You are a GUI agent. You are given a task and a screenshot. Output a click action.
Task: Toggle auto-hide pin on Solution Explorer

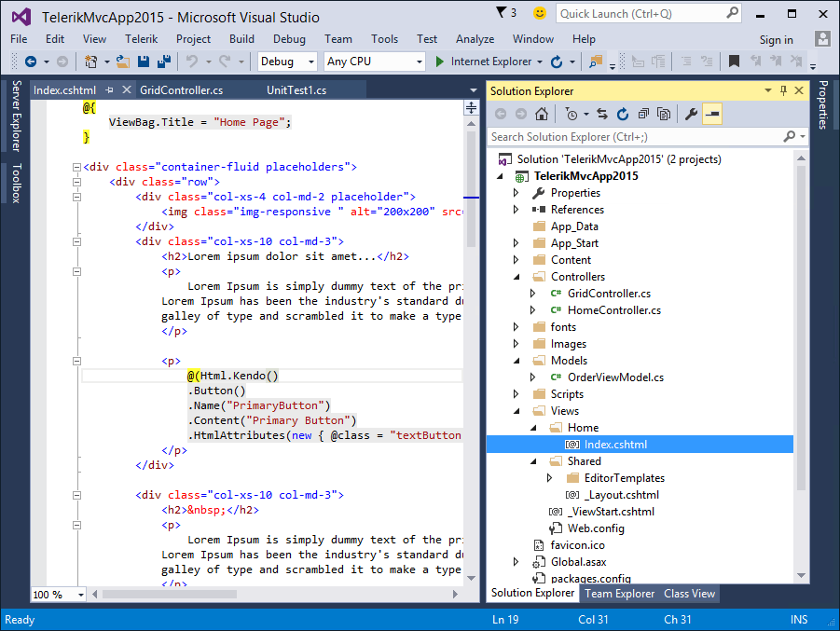pos(783,90)
